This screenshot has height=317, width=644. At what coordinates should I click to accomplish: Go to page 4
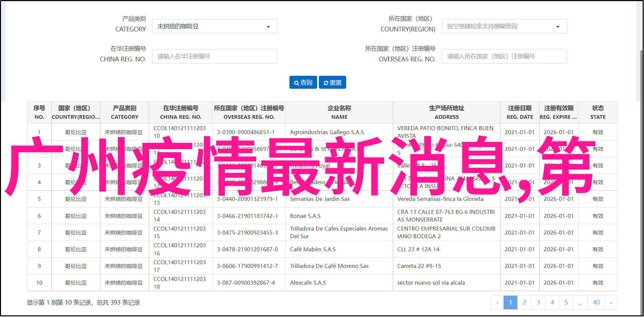click(x=552, y=303)
